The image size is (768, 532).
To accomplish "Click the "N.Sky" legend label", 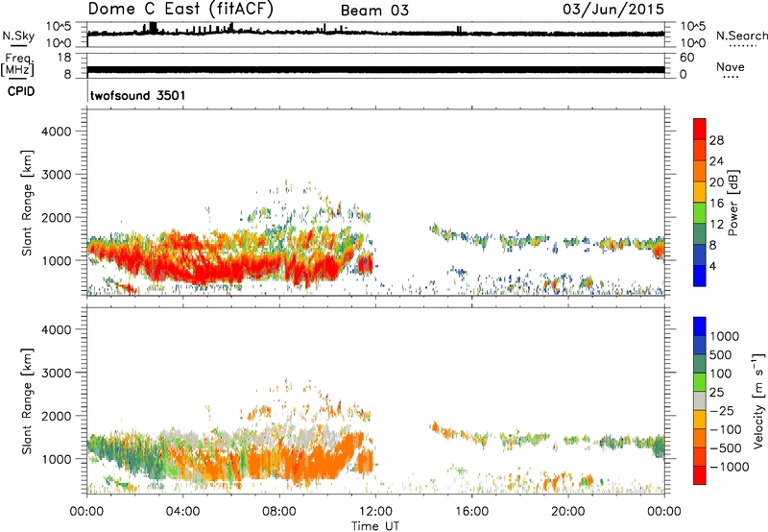I will tap(18, 36).
